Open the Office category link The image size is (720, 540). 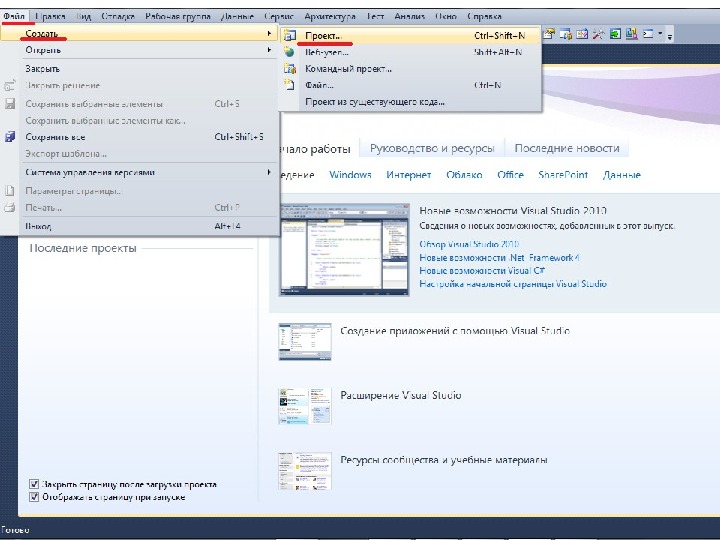(510, 175)
